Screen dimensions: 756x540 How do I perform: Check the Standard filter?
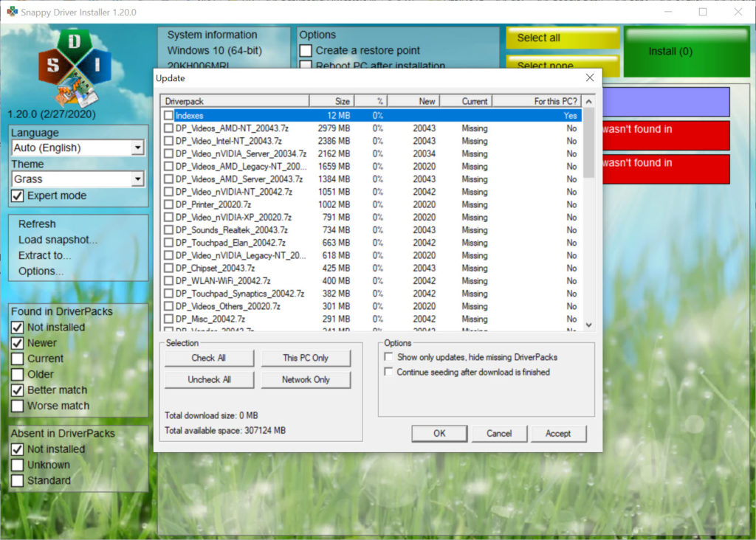[x=18, y=481]
